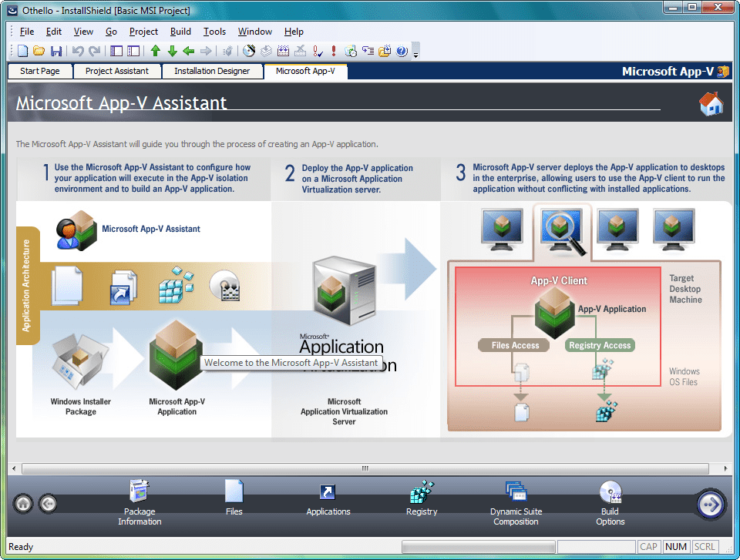This screenshot has width=740, height=560.
Task: Click the house icon on the assistant banner
Action: pyautogui.click(x=710, y=104)
